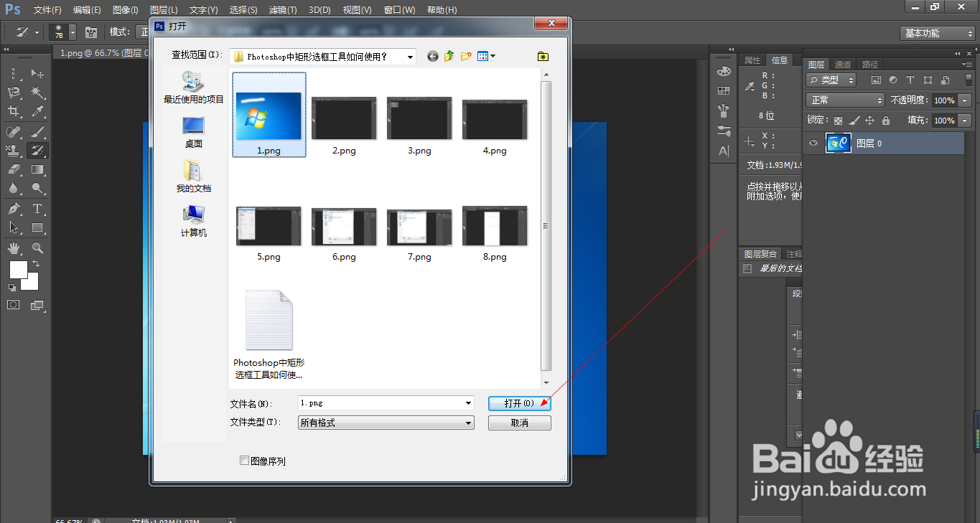Image resolution: width=980 pixels, height=523 pixels.
Task: Select the Eraser tool
Action: coord(14,168)
